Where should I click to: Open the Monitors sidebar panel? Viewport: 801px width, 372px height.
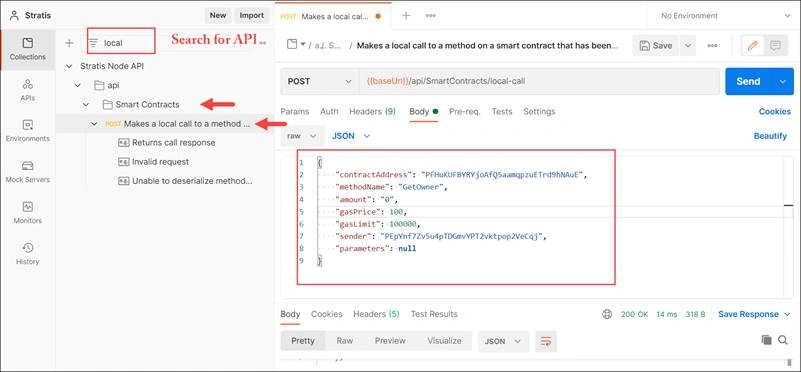(28, 213)
